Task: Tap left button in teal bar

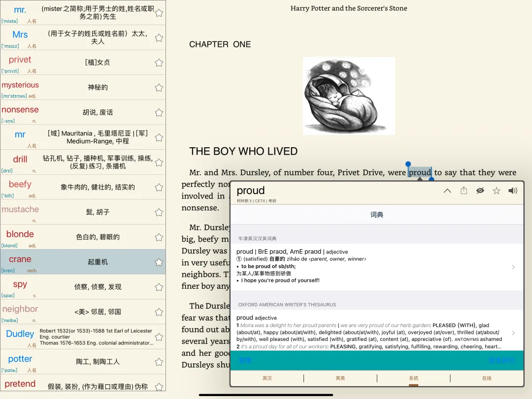Action: (245, 360)
